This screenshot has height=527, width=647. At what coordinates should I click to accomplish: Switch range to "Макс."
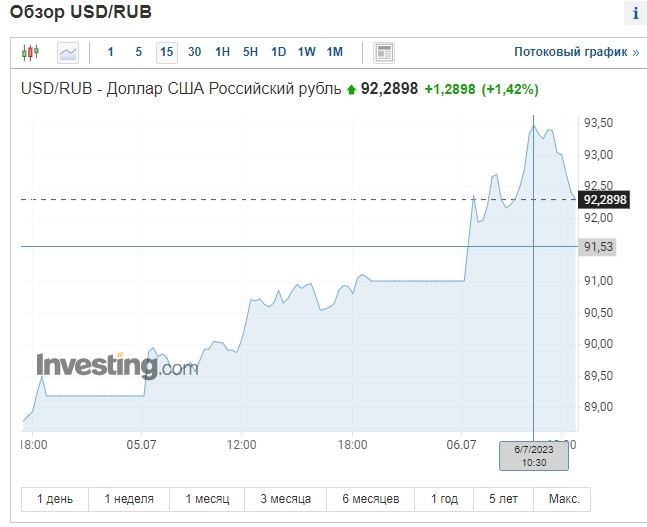pyautogui.click(x=563, y=498)
